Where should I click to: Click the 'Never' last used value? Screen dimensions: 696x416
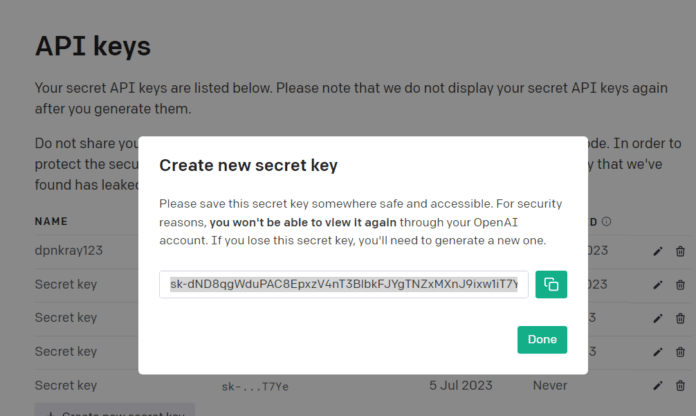point(549,385)
